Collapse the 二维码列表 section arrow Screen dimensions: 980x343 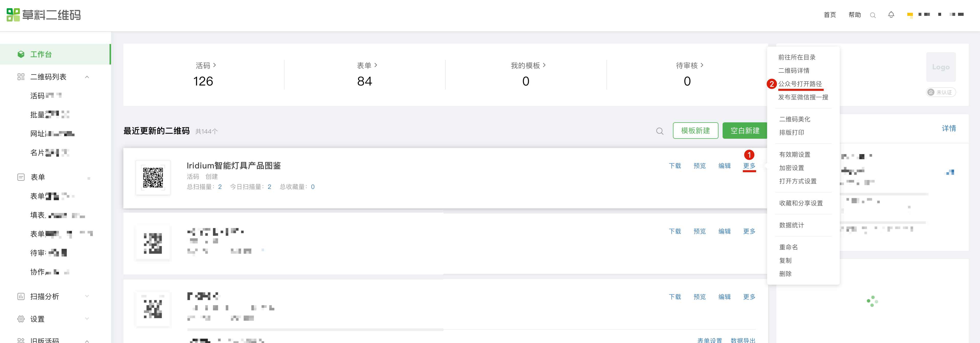(x=87, y=77)
